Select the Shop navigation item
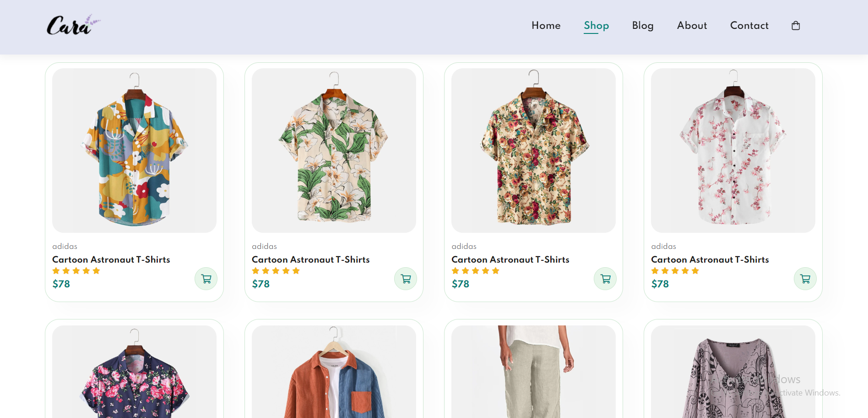This screenshot has width=868, height=418. coord(596,26)
